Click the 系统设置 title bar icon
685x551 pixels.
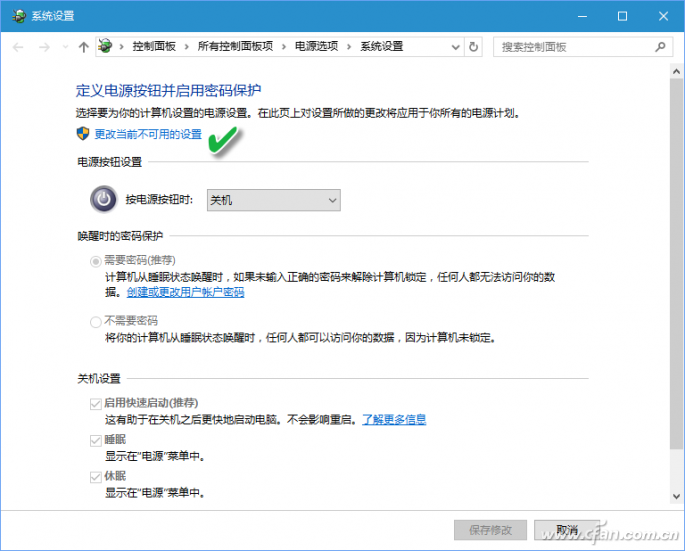19,16
